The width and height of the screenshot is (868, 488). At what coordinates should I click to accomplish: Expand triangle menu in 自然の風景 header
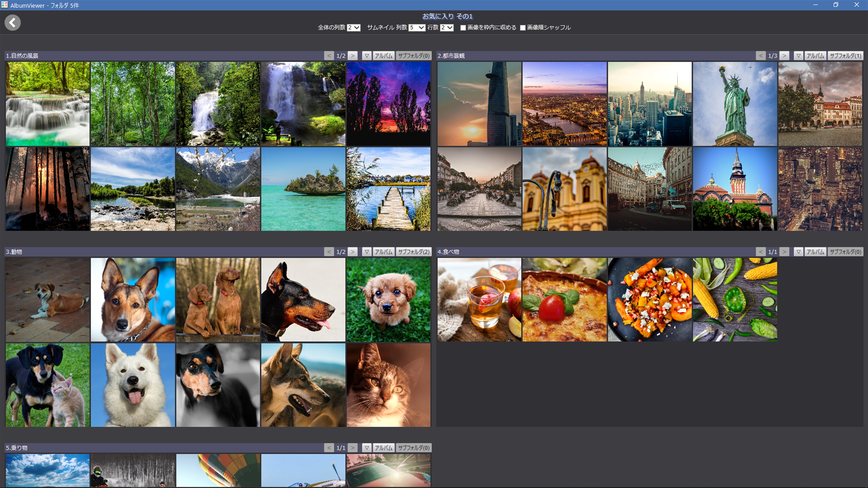[x=367, y=56]
